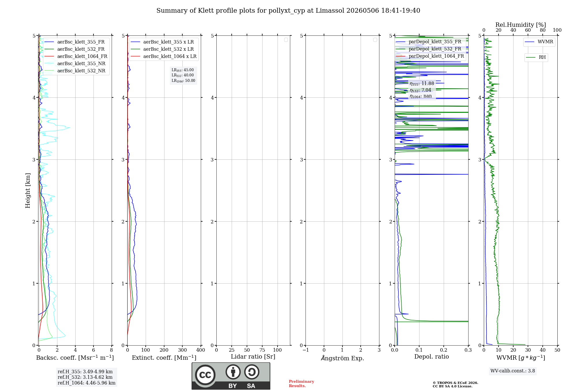Image resolution: width=577 pixels, height=392 pixels.
Task: Click the empty legend box in Lidar ratio plot
Action: 286,40
